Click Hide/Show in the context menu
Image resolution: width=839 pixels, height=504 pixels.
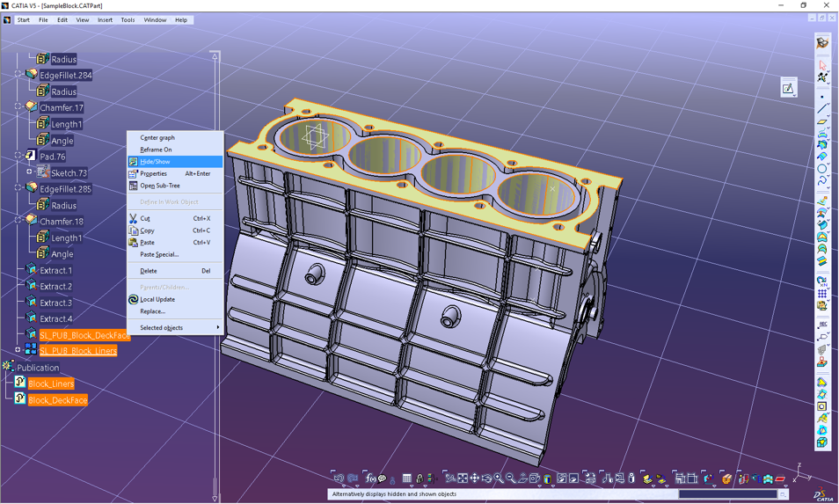(x=156, y=162)
